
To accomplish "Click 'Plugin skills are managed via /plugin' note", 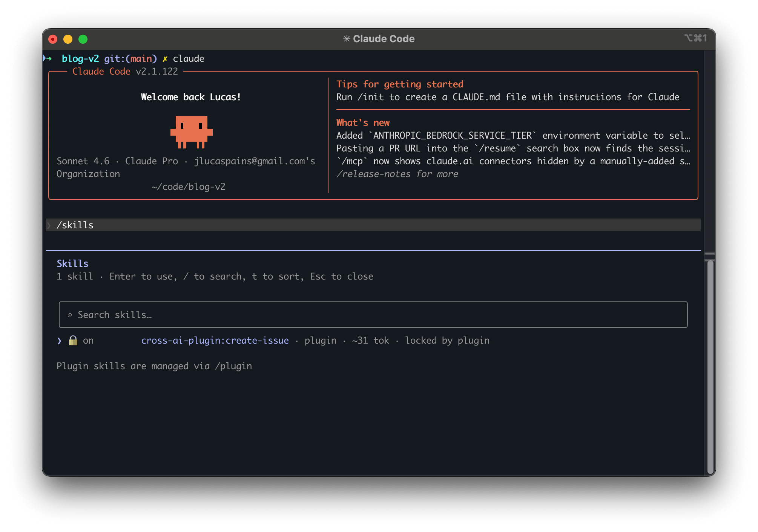I will [154, 366].
